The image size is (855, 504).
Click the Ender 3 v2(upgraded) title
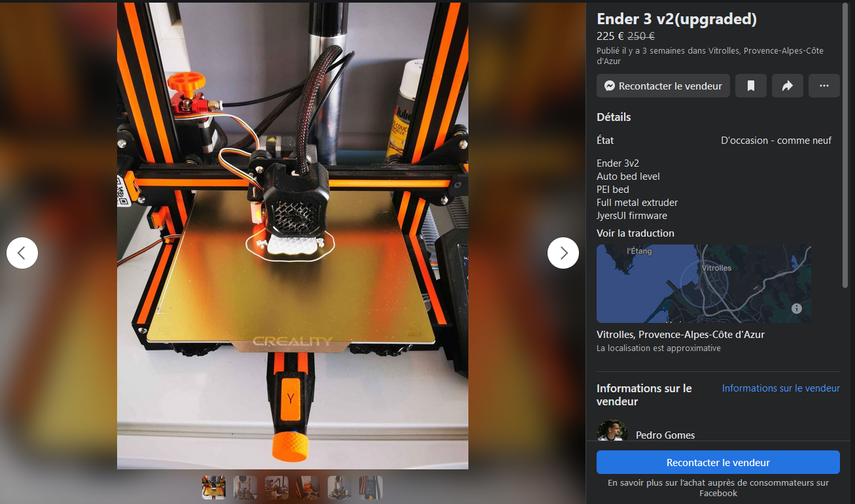pyautogui.click(x=676, y=19)
